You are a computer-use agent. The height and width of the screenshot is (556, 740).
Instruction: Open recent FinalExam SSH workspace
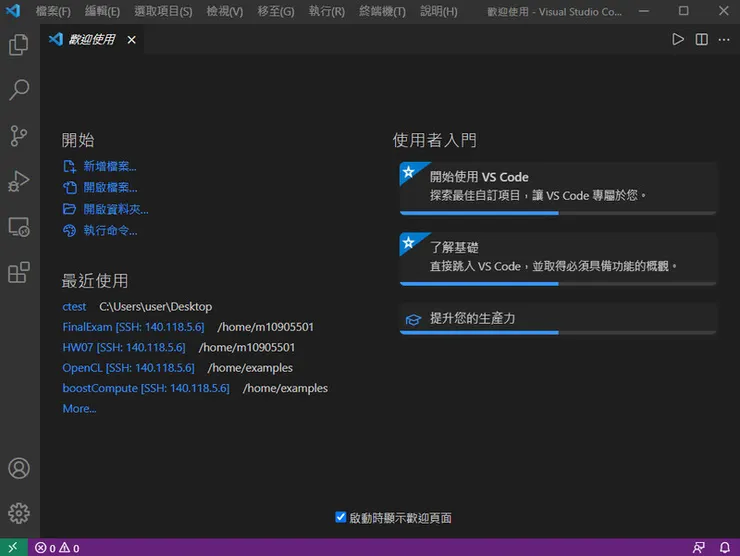[134, 327]
